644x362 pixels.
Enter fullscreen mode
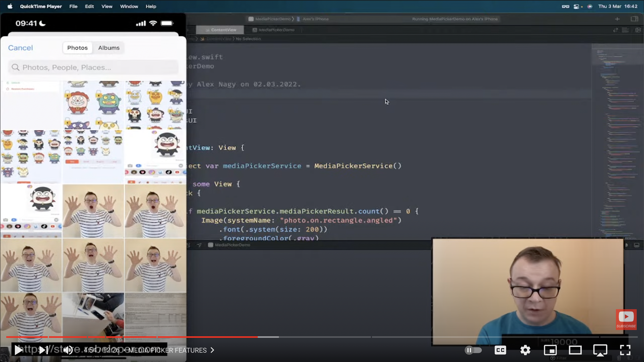click(x=625, y=350)
